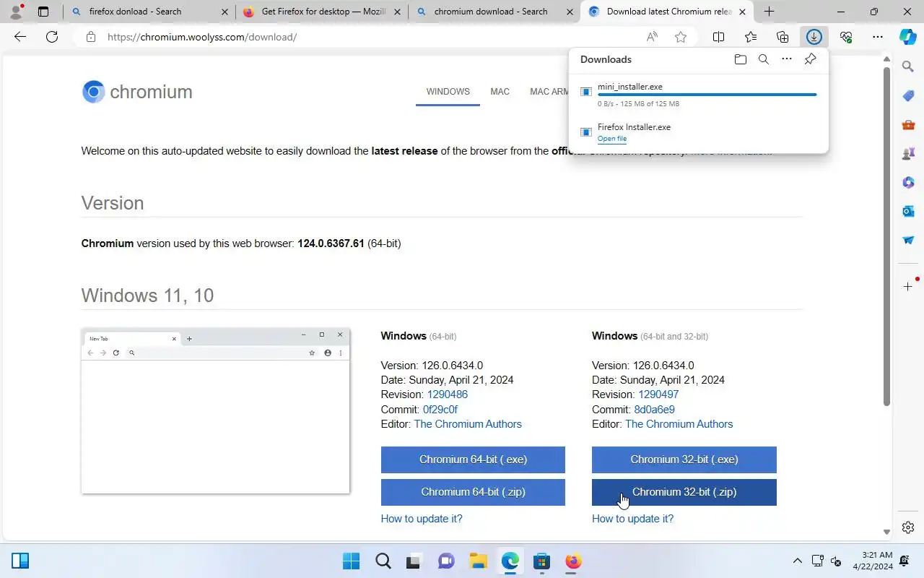
Task: Open sidebar settings gear icon
Action: 908,527
